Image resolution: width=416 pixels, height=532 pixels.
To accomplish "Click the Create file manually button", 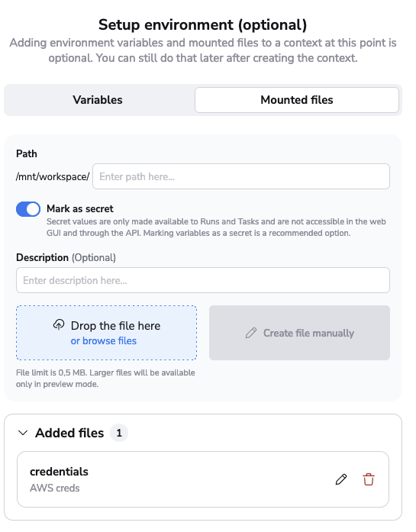I will coord(300,333).
